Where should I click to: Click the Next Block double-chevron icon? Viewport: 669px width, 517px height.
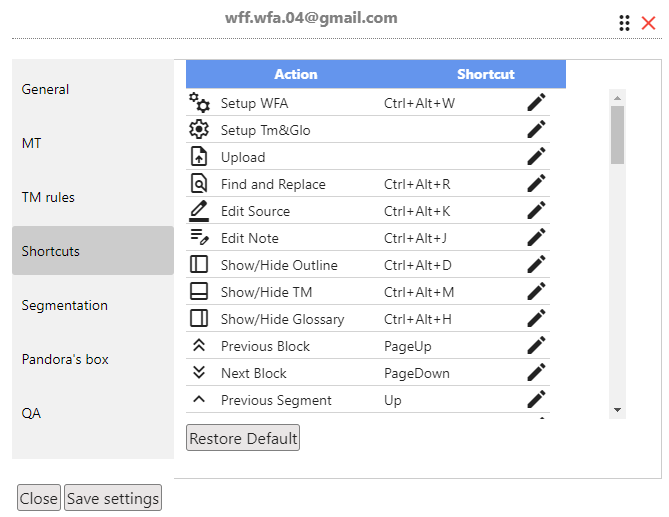click(199, 372)
